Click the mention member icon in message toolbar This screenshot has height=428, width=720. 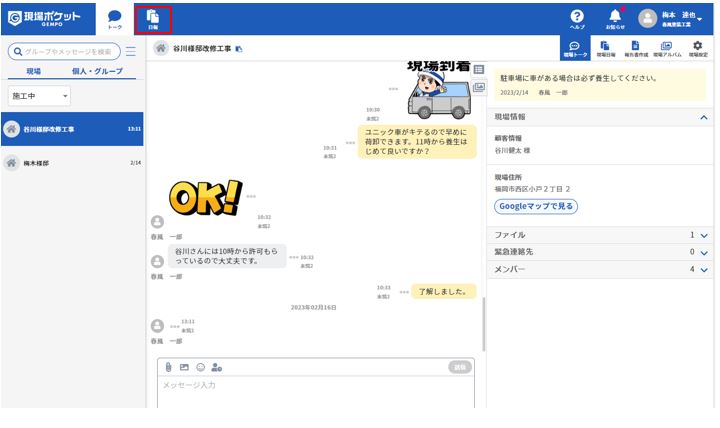coord(217,367)
